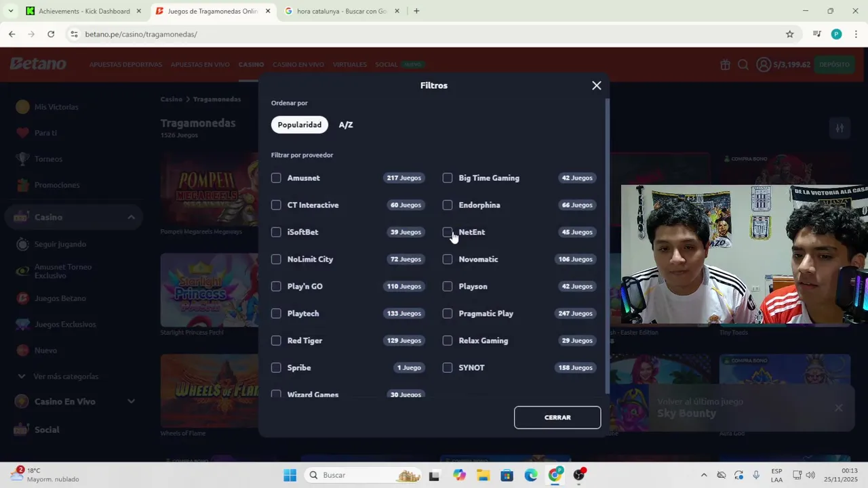Open Chrome menu three dots
This screenshot has width=868, height=488.
856,34
